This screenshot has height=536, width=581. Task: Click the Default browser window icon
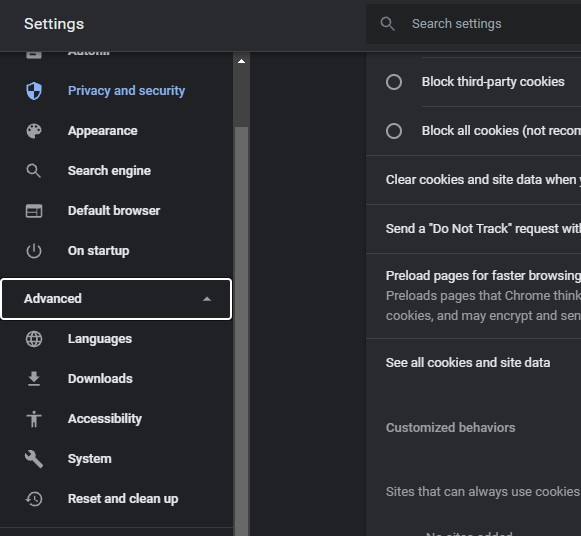[34, 211]
